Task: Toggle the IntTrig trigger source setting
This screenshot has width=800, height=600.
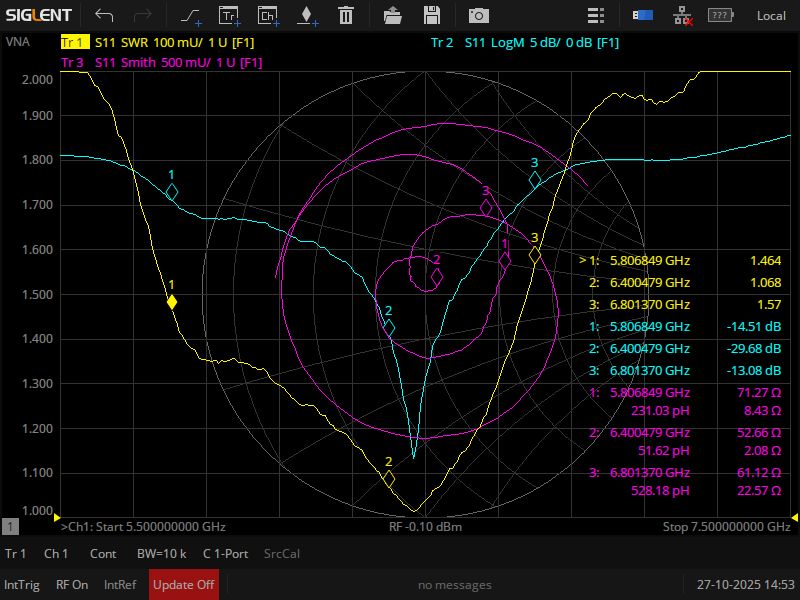Action: tap(22, 585)
